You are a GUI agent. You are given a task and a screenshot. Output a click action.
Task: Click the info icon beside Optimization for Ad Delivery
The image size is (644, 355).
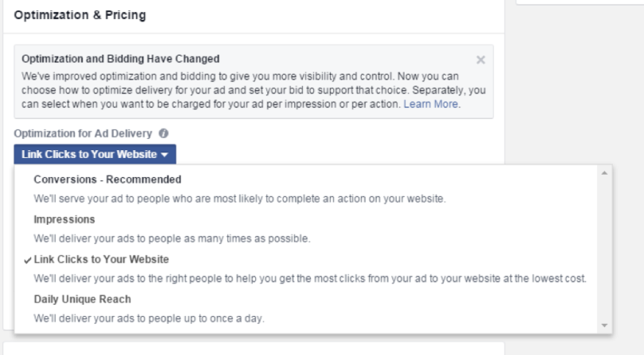(163, 133)
